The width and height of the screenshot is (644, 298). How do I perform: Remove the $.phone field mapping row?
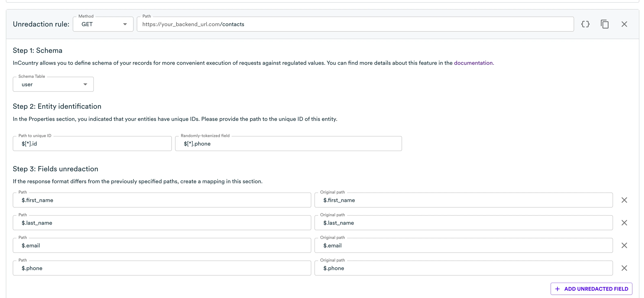point(624,268)
